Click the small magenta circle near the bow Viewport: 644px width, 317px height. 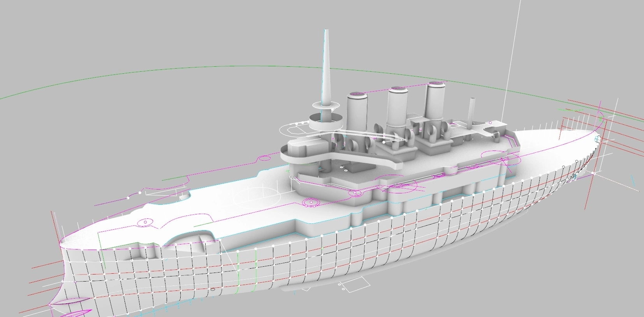click(145, 222)
